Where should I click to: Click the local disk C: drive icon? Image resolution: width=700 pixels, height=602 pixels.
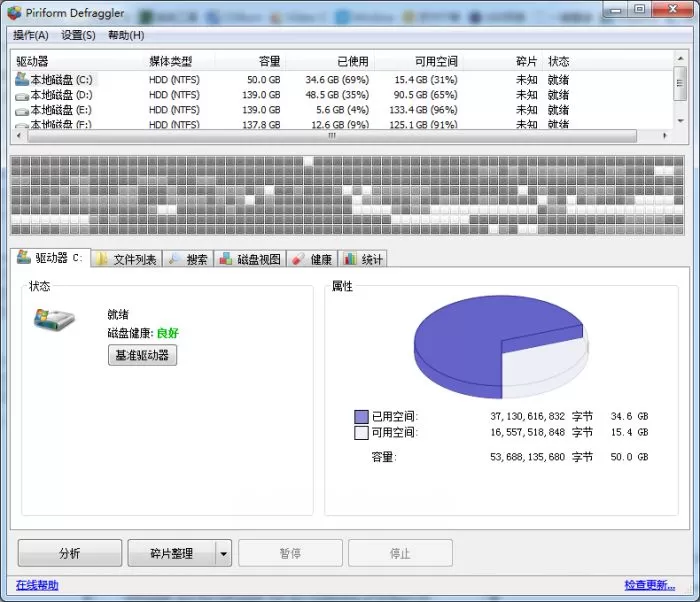point(21,79)
